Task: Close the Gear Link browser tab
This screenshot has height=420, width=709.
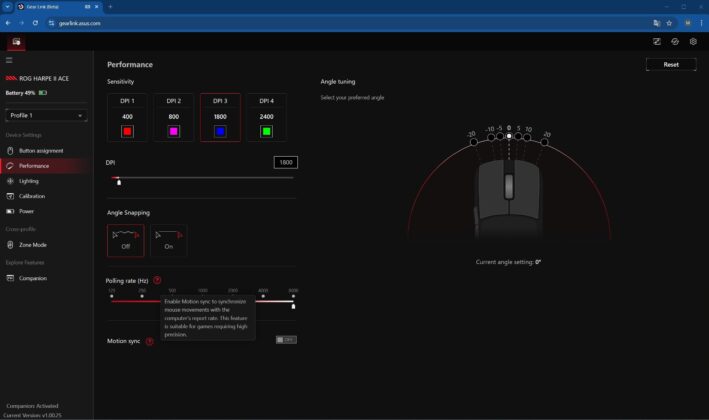Action: click(96, 7)
